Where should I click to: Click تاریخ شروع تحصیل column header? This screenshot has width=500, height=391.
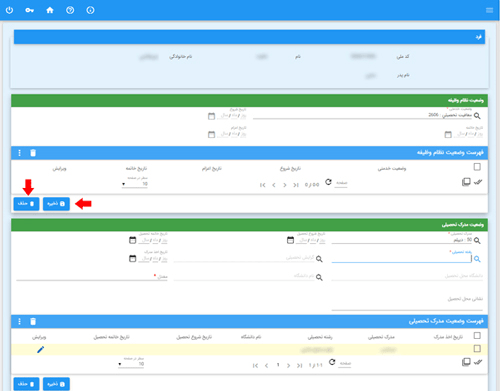click(194, 337)
